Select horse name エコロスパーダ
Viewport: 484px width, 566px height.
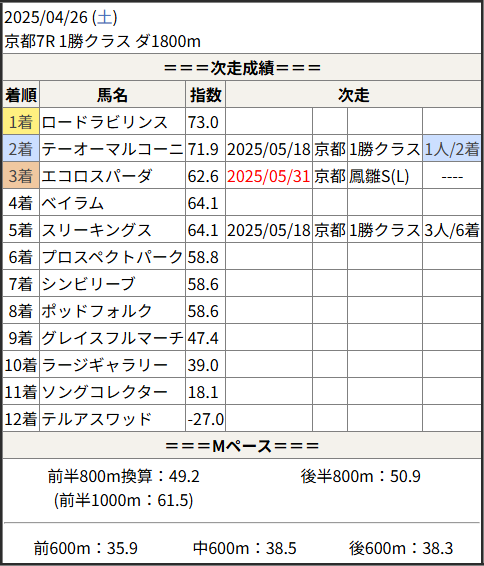click(97, 176)
